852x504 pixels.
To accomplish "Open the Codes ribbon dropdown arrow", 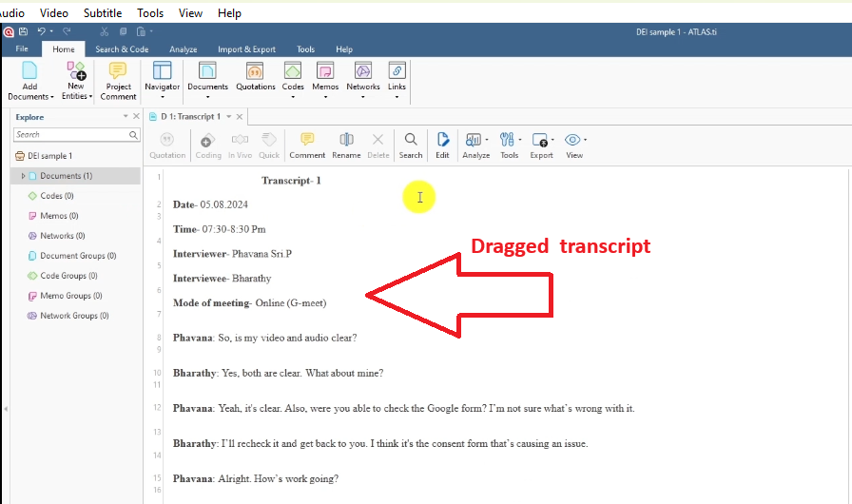I will pyautogui.click(x=293, y=97).
